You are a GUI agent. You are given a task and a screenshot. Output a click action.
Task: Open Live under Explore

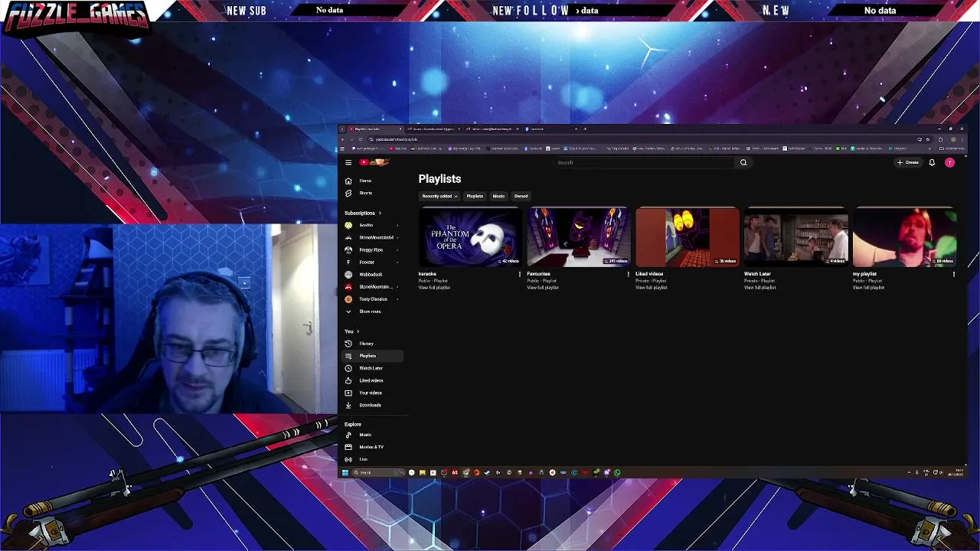click(x=371, y=459)
